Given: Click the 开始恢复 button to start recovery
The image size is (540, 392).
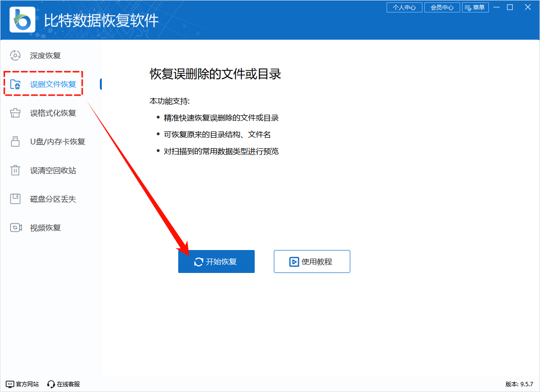Looking at the screenshot, I should pyautogui.click(x=216, y=261).
